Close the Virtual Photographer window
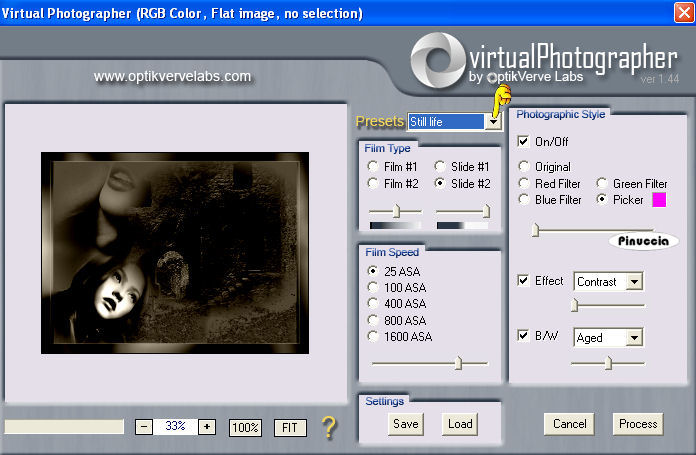 tap(684, 12)
